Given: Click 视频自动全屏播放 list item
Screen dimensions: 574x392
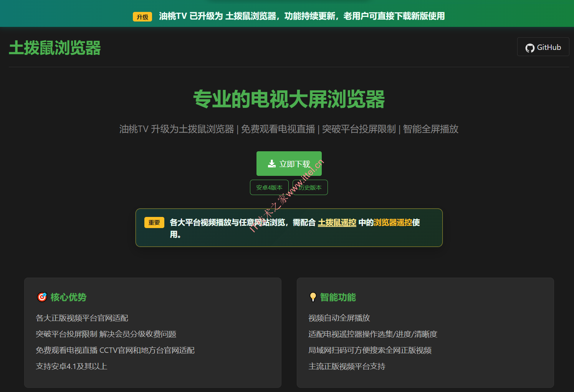Looking at the screenshot, I should click(339, 318).
